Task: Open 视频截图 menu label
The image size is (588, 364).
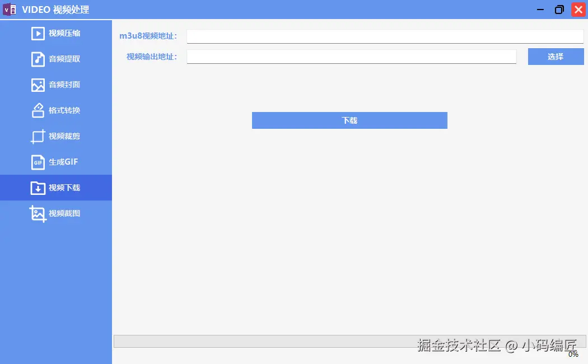Action: click(64, 213)
